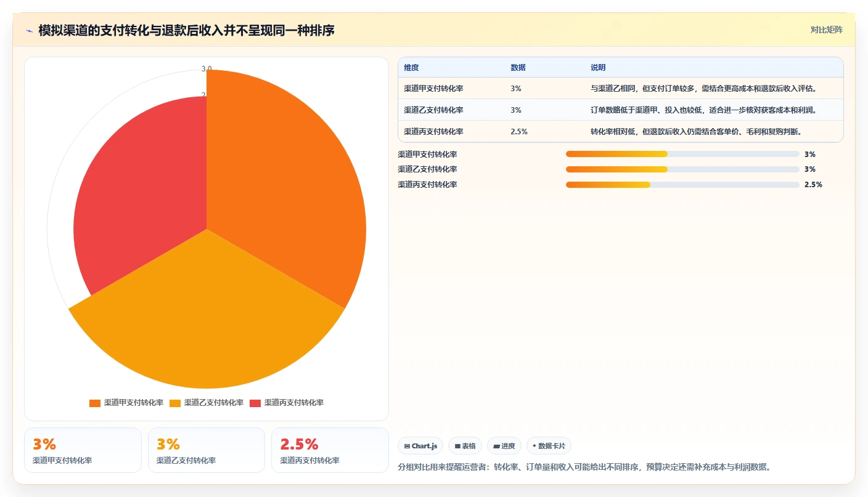Toggle 渠道丙支付转化率 legend red swatch
The height and width of the screenshot is (497, 868).
(x=255, y=403)
